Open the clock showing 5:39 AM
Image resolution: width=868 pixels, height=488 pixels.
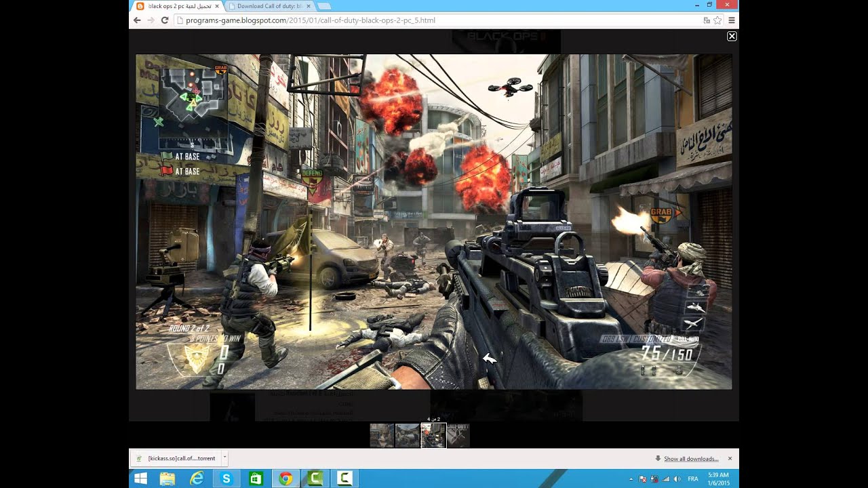click(717, 479)
